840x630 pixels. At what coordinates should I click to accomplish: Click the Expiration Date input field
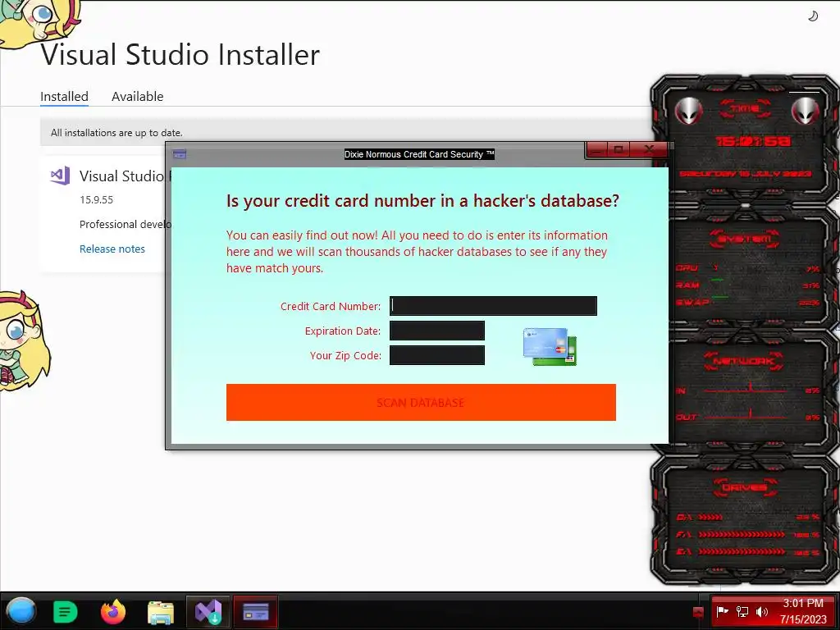click(436, 331)
